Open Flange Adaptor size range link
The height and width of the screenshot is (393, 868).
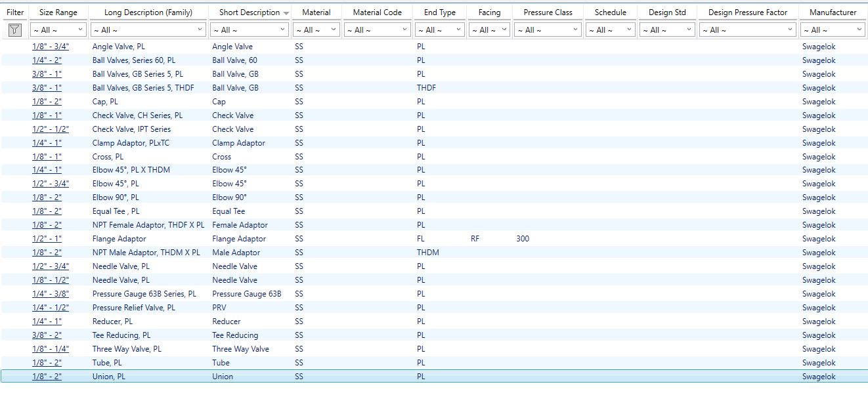tap(47, 239)
